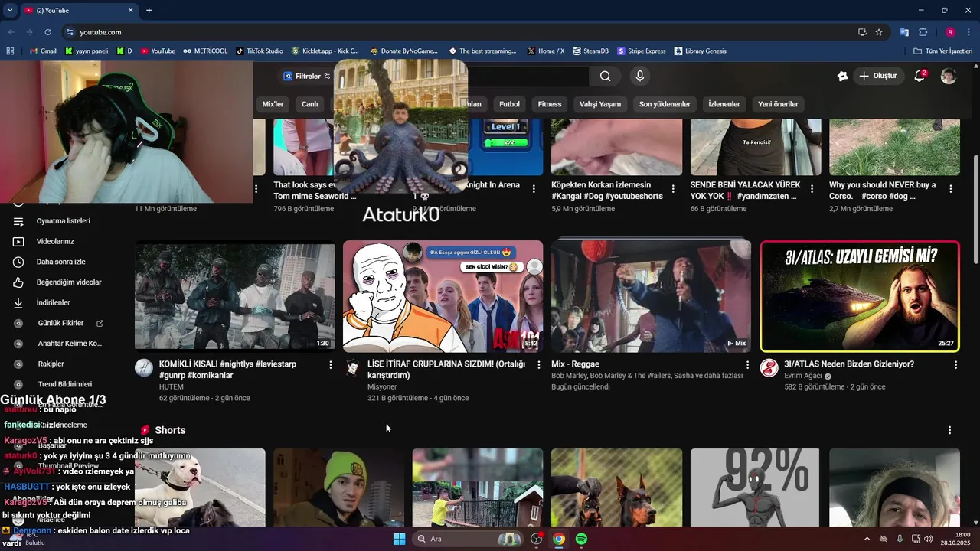Image resolution: width=980 pixels, height=551 pixels.
Task: Open options menu for LİSE İTİRAF video
Action: [x=539, y=365]
